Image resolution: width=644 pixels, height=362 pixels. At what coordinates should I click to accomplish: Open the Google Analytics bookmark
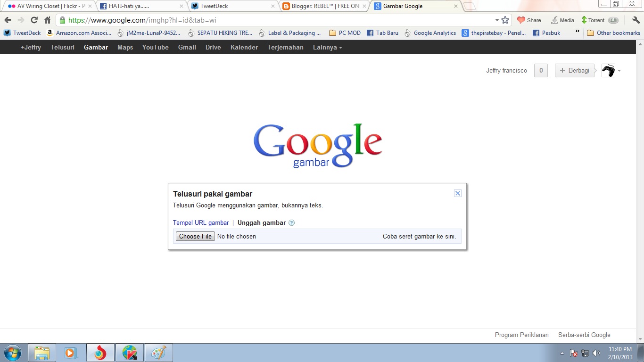(x=430, y=33)
